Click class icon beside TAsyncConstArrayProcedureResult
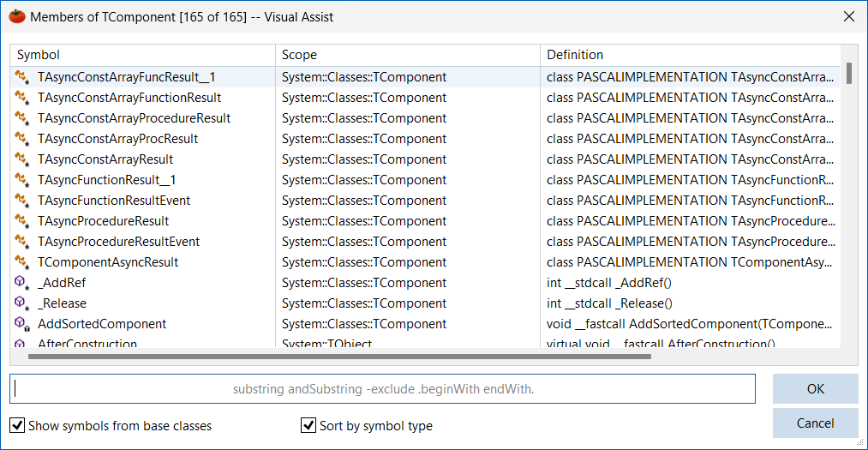The image size is (868, 450). coord(21,118)
